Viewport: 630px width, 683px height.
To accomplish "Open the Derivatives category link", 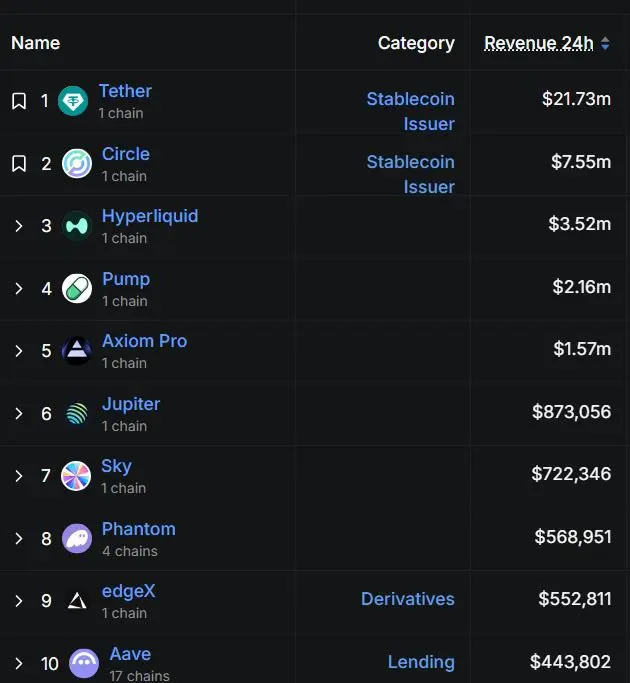I will click(x=408, y=599).
